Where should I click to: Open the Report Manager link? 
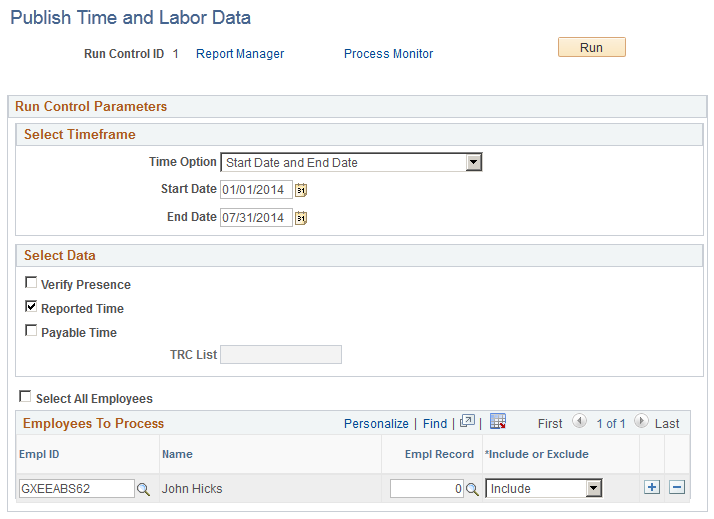[240, 54]
